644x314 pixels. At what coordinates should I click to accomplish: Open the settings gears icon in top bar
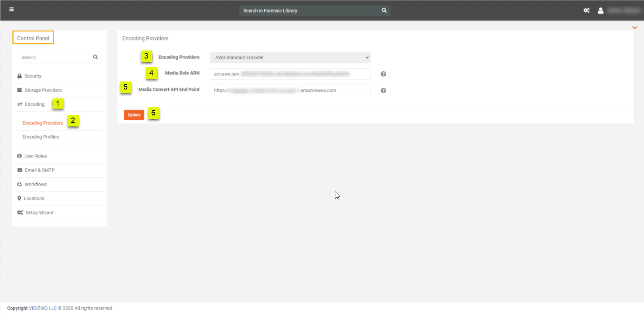coord(586,10)
